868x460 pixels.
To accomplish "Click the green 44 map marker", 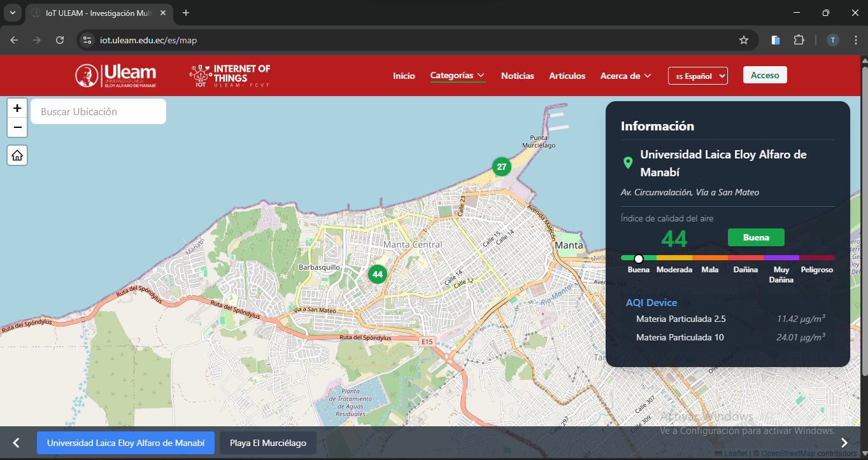I will click(x=378, y=274).
